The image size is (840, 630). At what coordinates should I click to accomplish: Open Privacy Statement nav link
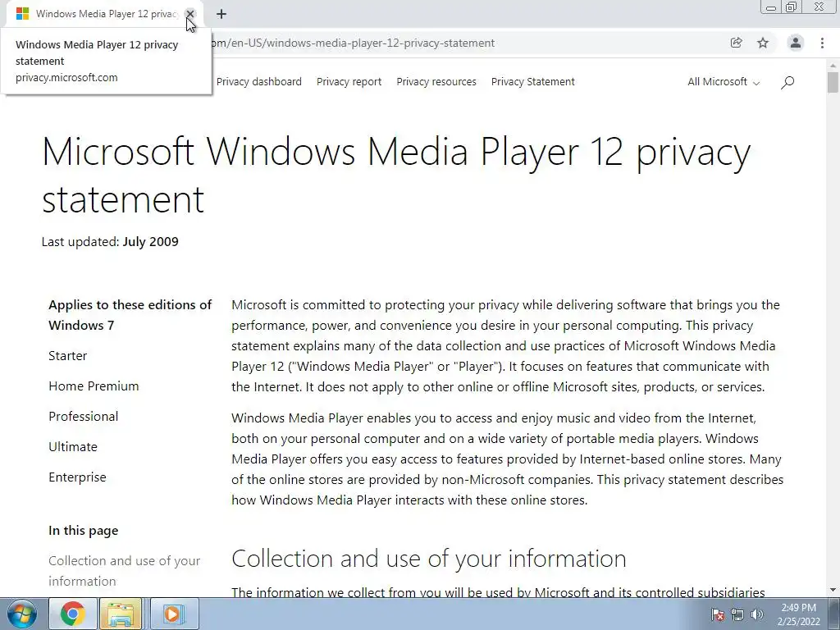coord(532,82)
